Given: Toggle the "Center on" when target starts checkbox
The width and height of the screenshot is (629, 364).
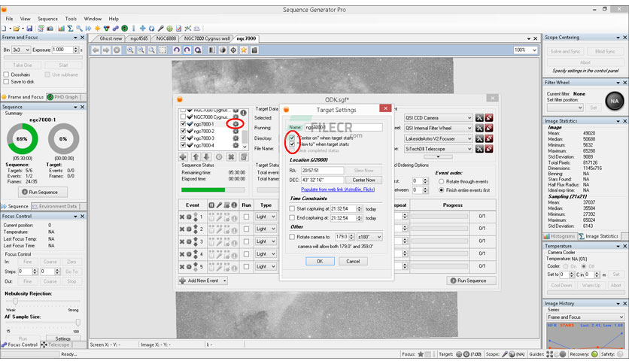Looking at the screenshot, I should [x=292, y=138].
